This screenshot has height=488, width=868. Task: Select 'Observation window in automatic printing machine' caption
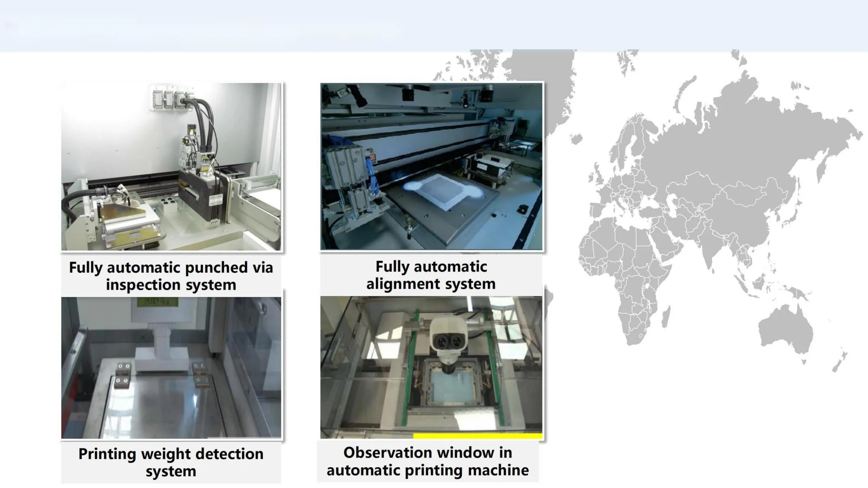click(427, 461)
